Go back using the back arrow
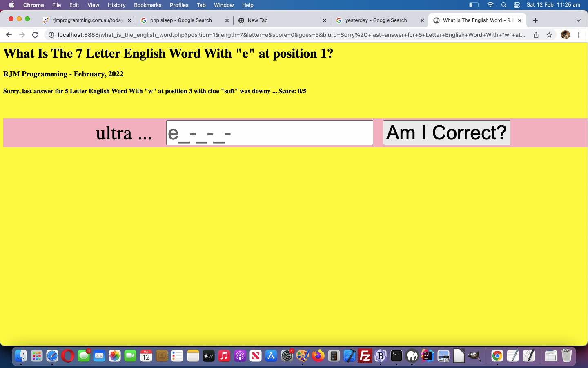Viewport: 588px width, 368px height. (x=9, y=35)
